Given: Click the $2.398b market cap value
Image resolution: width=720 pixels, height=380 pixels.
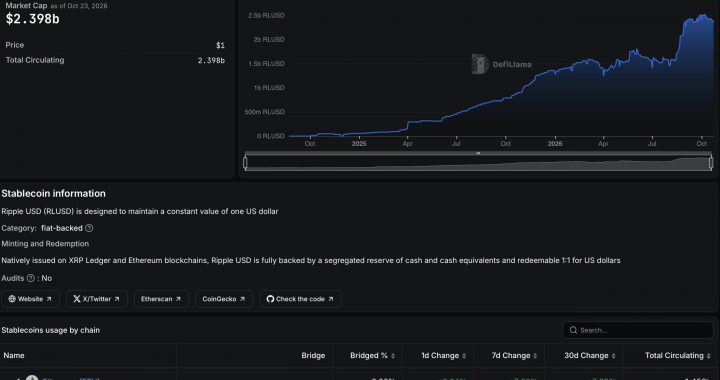Looking at the screenshot, I should [x=33, y=19].
